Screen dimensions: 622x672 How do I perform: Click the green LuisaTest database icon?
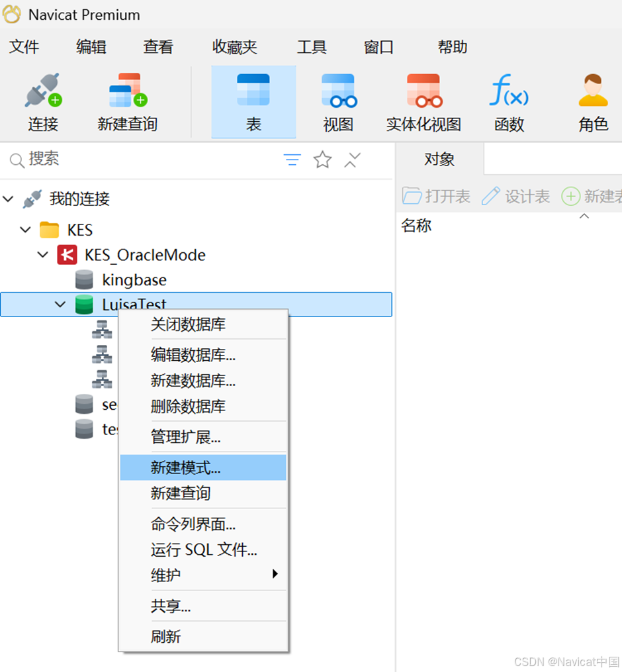[x=84, y=305]
